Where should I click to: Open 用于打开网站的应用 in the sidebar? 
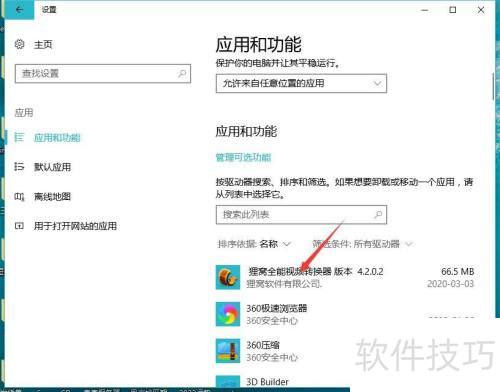coord(75,226)
